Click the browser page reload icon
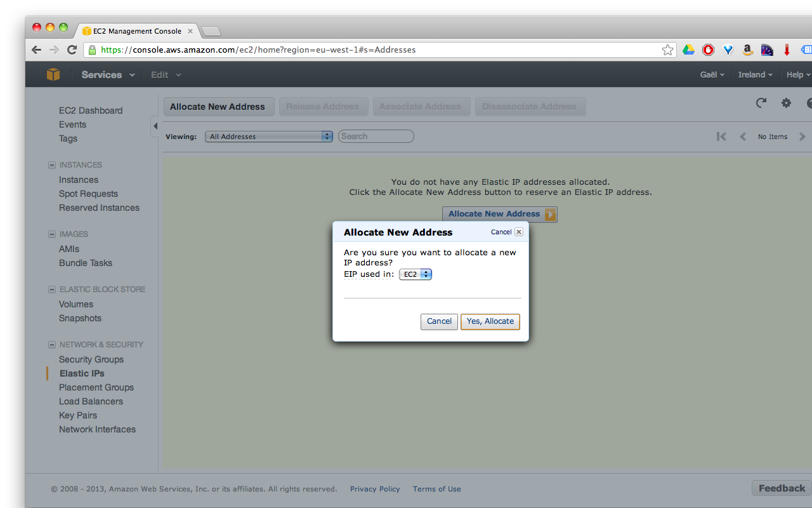The width and height of the screenshot is (812, 508). (x=72, y=49)
